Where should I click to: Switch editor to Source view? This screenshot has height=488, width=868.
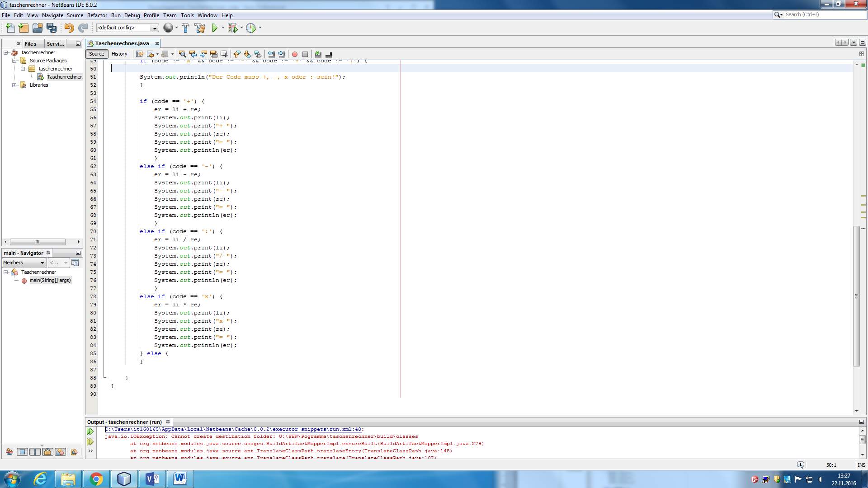click(x=96, y=54)
